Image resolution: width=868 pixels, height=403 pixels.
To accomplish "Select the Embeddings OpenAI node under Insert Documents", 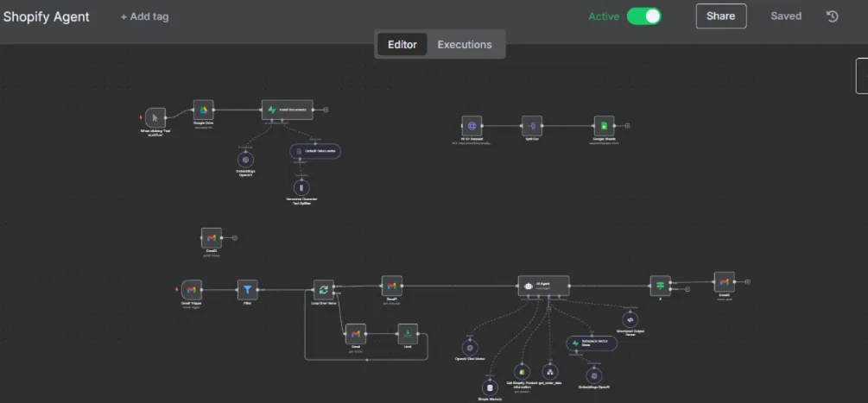I will tap(246, 161).
